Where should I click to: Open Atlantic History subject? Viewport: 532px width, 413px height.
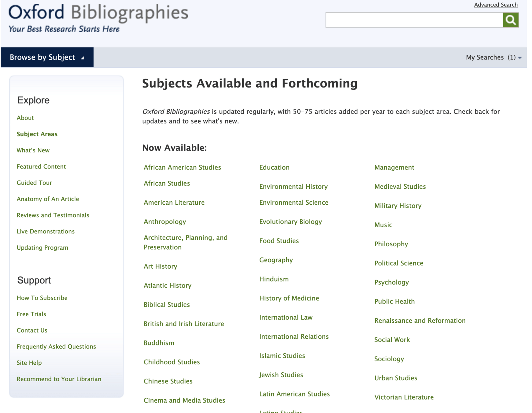(167, 285)
